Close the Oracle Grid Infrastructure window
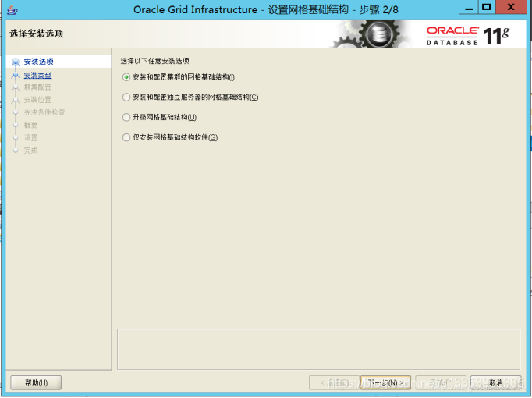 click(x=511, y=8)
